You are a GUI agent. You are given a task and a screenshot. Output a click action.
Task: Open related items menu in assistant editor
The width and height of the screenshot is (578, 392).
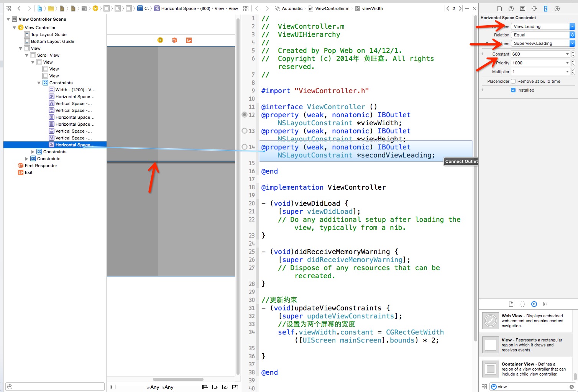246,8
